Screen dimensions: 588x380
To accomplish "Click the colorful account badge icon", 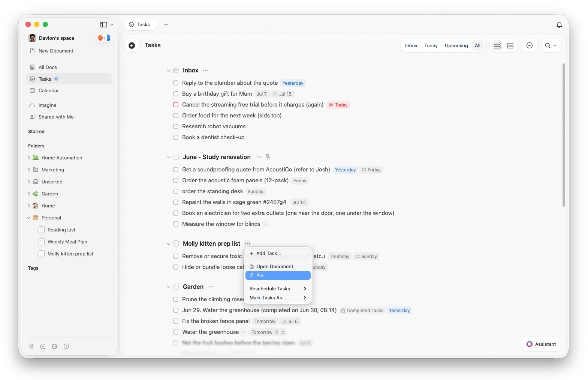I will (103, 38).
